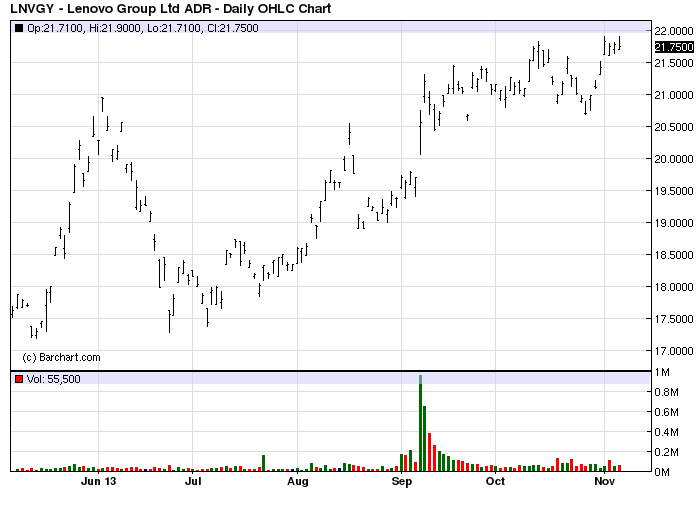Click the 0.2M volume axis label
The width and height of the screenshot is (700, 512).
tap(667, 452)
